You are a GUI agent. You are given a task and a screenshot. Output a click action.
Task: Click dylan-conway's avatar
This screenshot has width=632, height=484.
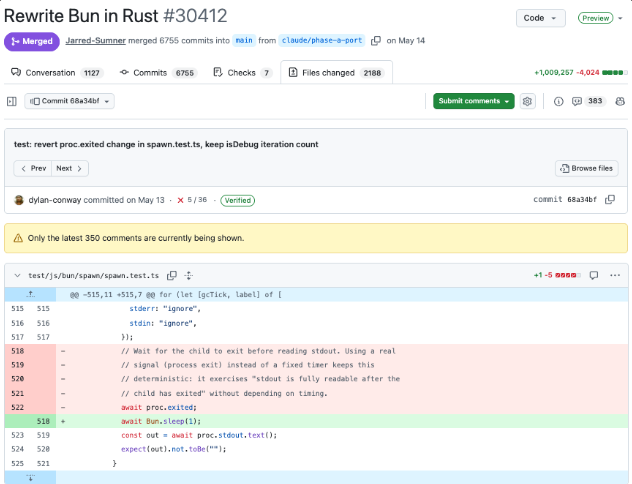[19, 200]
